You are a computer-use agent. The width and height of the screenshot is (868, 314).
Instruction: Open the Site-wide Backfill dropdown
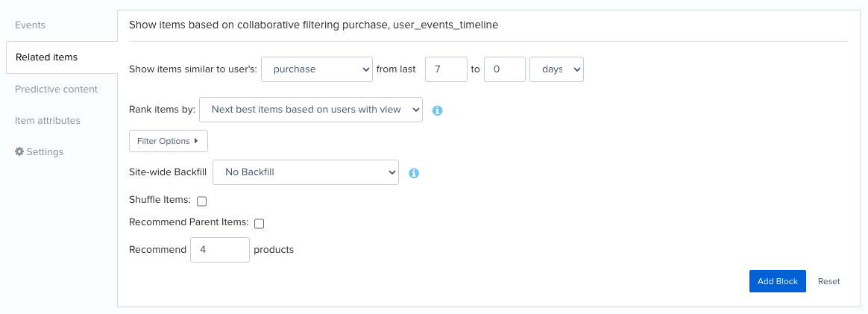pos(306,172)
